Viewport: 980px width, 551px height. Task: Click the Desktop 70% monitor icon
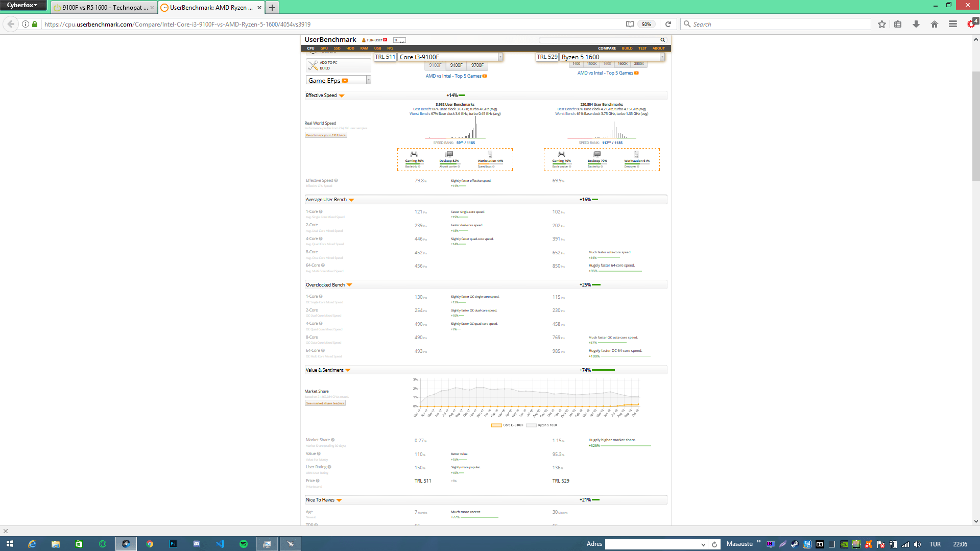(x=596, y=154)
